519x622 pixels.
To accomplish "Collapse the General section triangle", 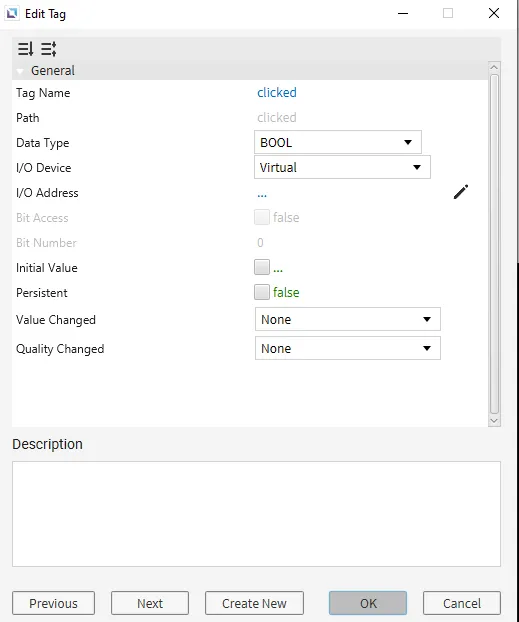I will point(20,71).
